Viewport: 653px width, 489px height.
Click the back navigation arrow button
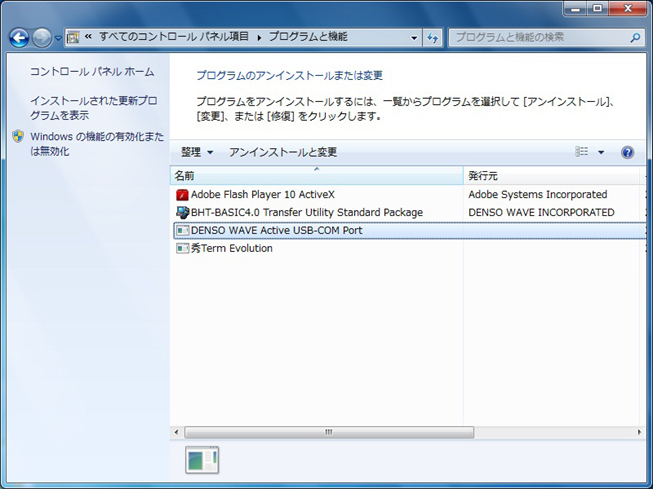(x=19, y=38)
